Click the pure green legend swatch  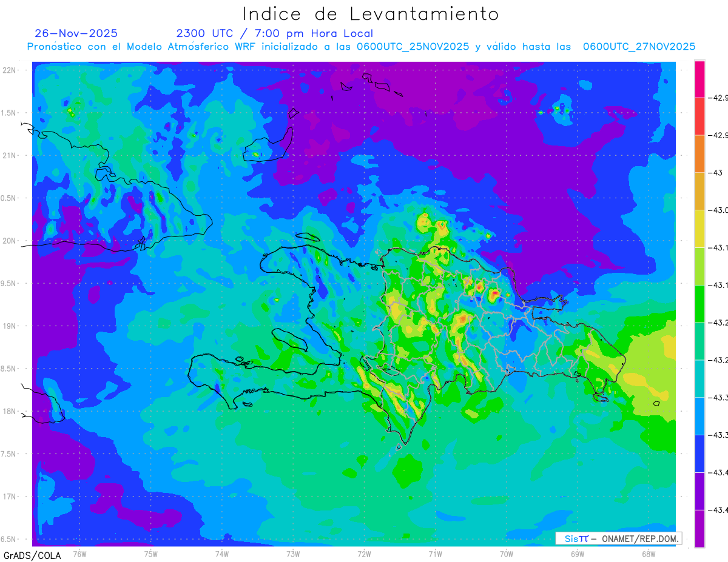pos(699,304)
